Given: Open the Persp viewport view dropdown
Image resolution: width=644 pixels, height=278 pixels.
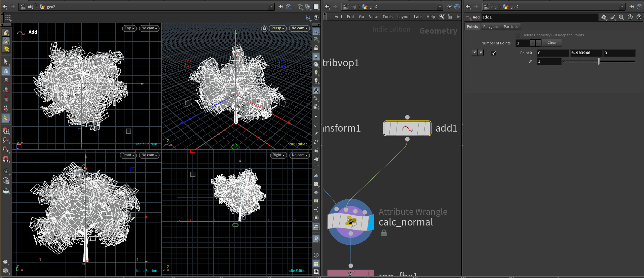Looking at the screenshot, I should tap(278, 28).
